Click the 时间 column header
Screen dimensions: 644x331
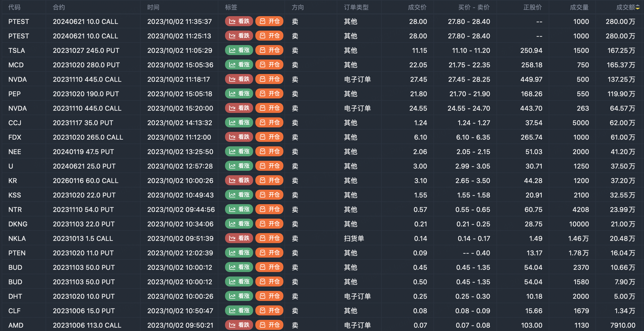[153, 8]
